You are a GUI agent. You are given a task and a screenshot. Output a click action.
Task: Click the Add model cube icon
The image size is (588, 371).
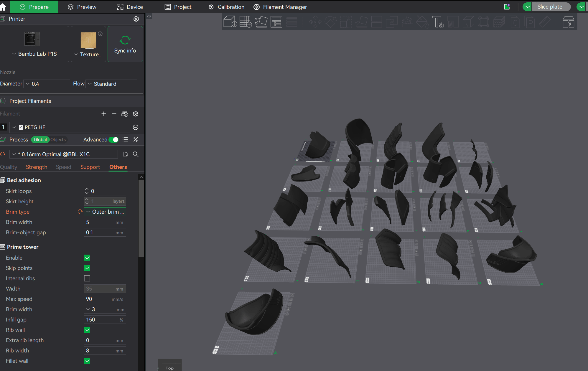230,22
